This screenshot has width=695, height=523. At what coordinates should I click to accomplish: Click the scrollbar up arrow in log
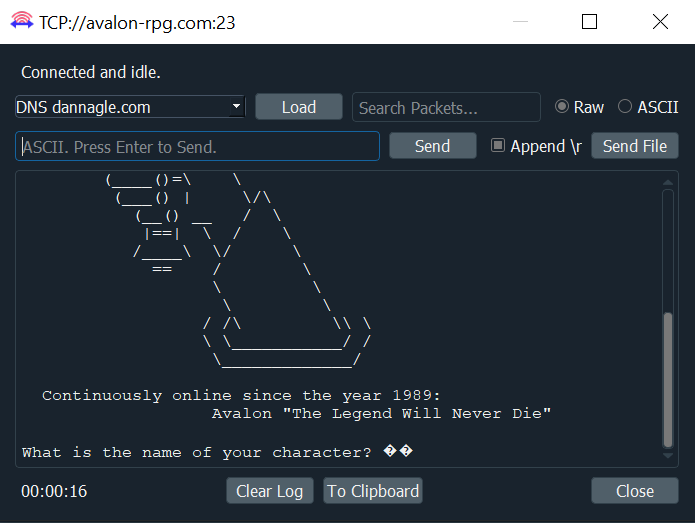668,183
